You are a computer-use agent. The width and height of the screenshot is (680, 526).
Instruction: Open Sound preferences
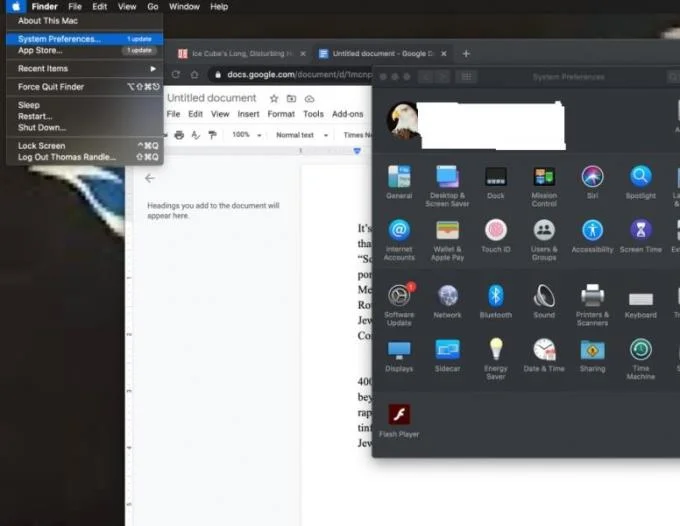(x=544, y=301)
